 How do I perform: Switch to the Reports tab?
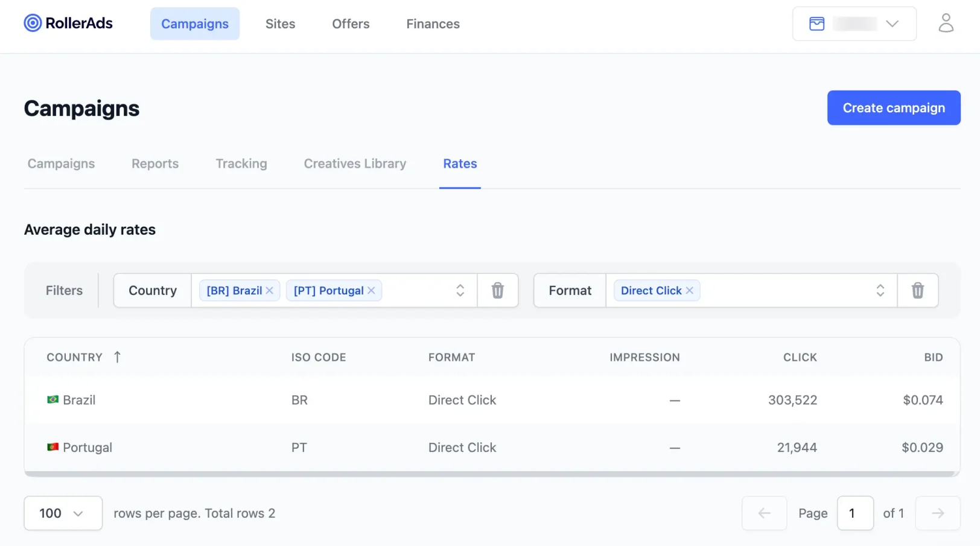click(x=155, y=163)
